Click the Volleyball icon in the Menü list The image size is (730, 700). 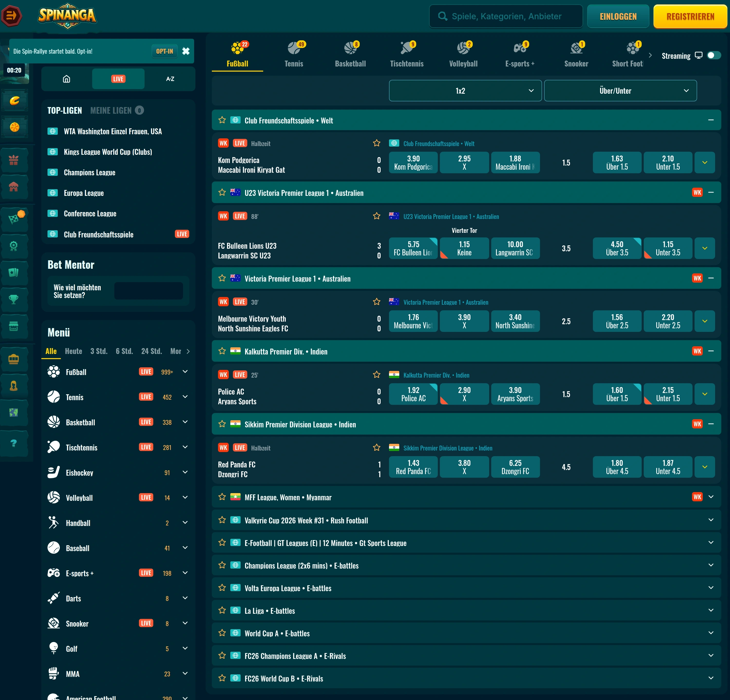(x=54, y=497)
